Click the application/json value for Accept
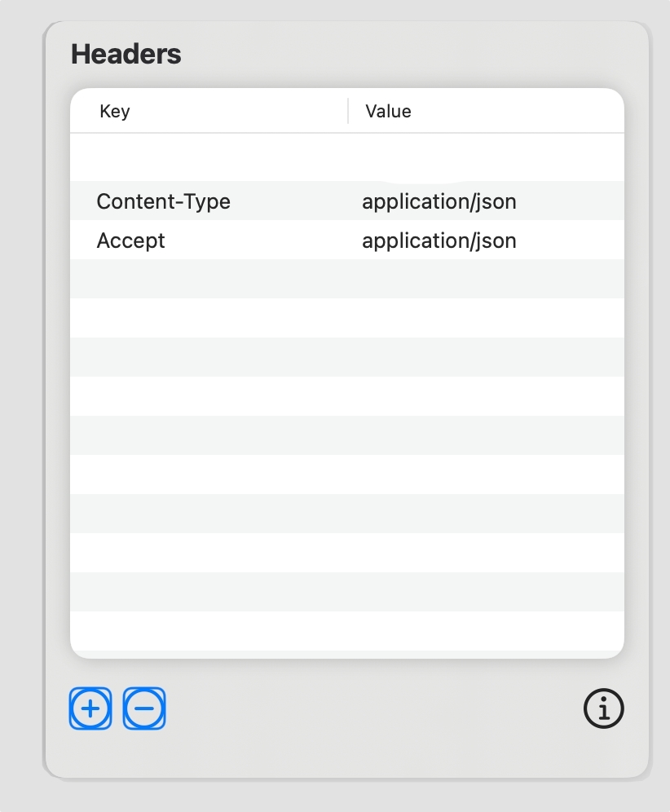The width and height of the screenshot is (670, 812). pos(439,241)
